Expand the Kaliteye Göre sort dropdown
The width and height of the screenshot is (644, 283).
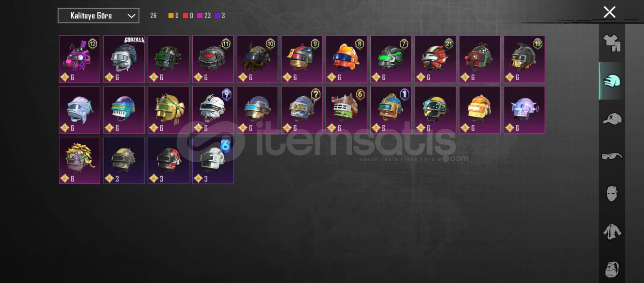point(99,16)
